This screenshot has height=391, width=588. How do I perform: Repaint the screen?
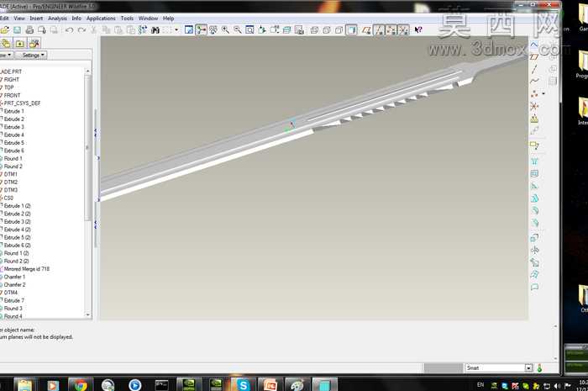[x=189, y=30]
